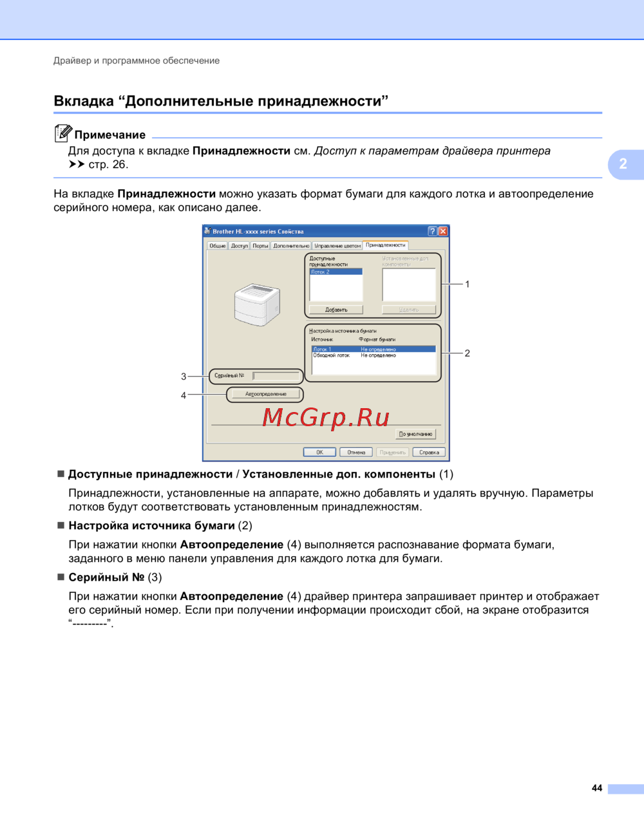Viewport: 644px width, 833px height.
Task: Select the Порты tab
Action: pyautogui.click(x=260, y=246)
